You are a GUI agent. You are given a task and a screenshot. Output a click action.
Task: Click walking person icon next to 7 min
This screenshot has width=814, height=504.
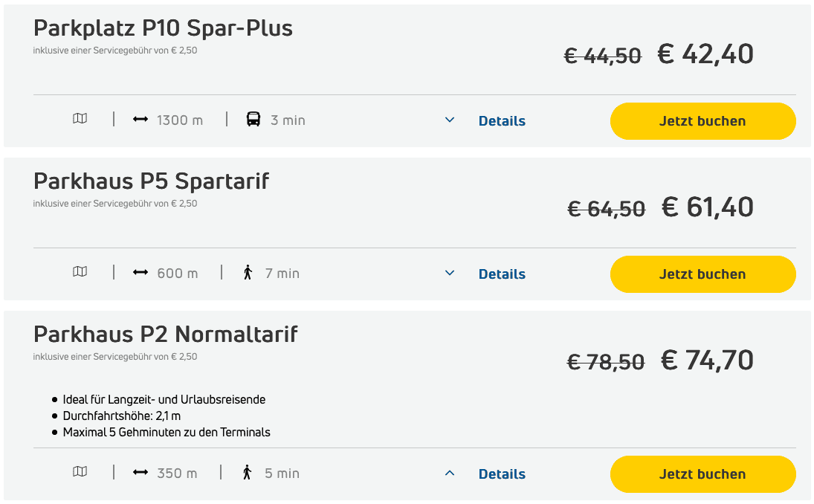point(248,273)
